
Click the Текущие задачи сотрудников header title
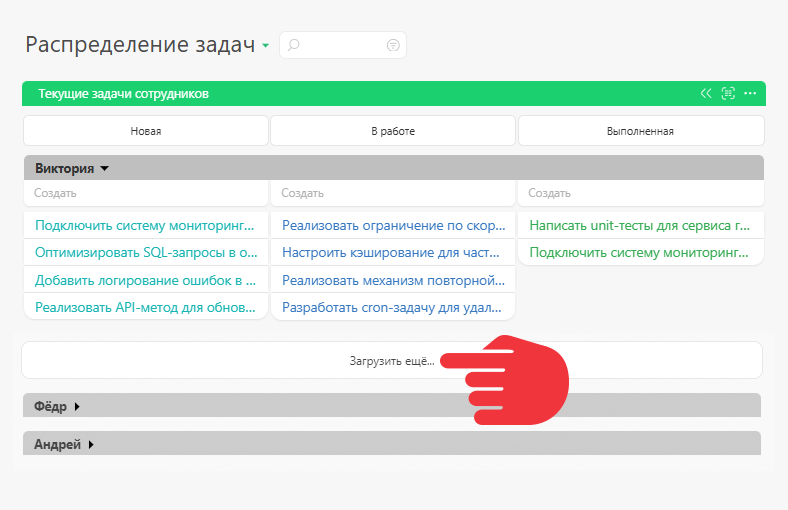click(124, 93)
